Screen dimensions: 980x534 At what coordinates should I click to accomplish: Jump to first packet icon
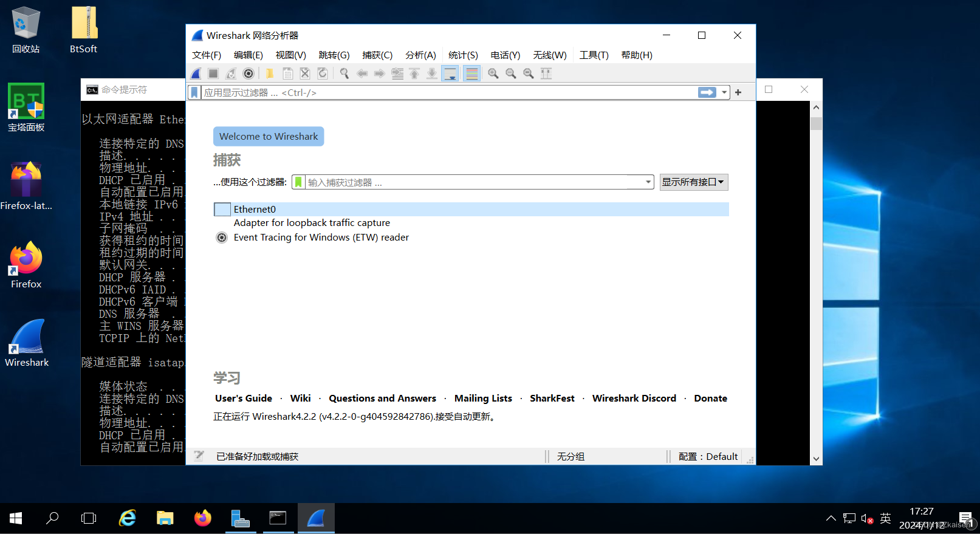414,74
